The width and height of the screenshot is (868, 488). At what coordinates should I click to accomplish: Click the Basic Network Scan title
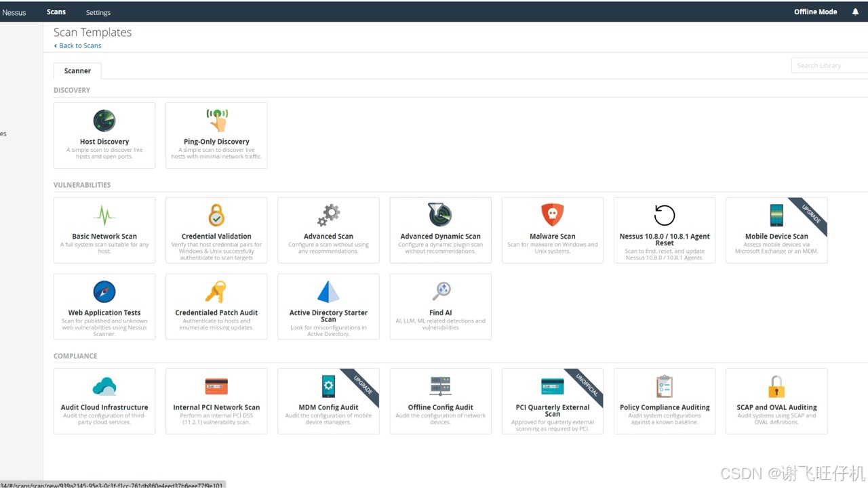(104, 237)
